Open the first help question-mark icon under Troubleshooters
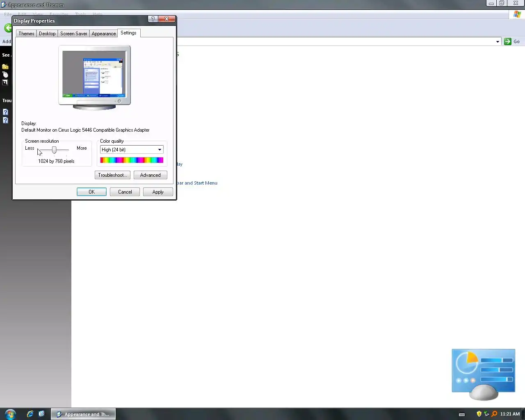 click(5, 112)
